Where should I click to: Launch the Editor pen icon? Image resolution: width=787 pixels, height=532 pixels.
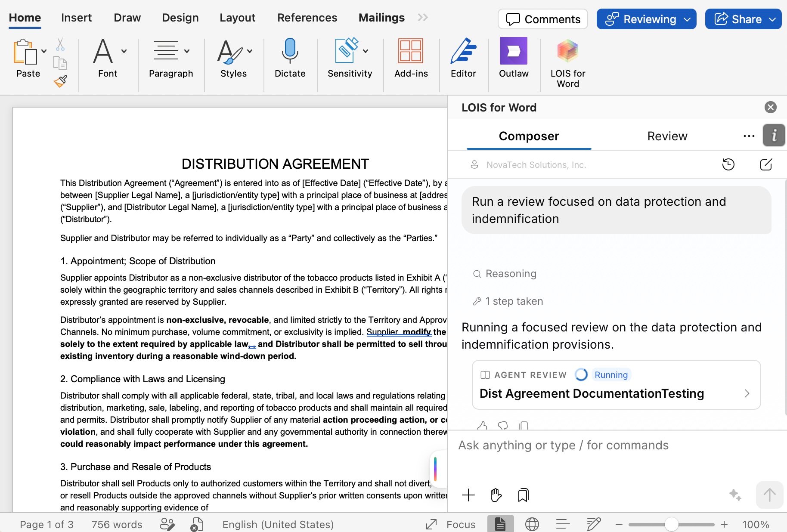(463, 51)
